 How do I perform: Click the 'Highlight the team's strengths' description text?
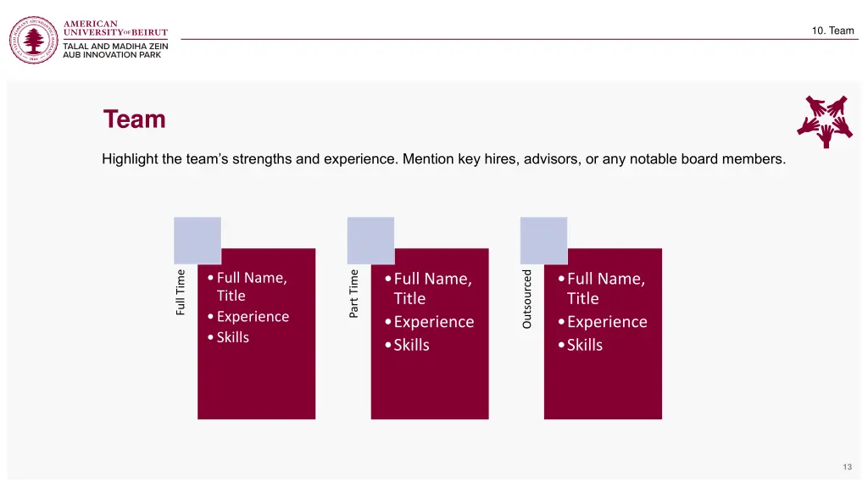click(444, 159)
